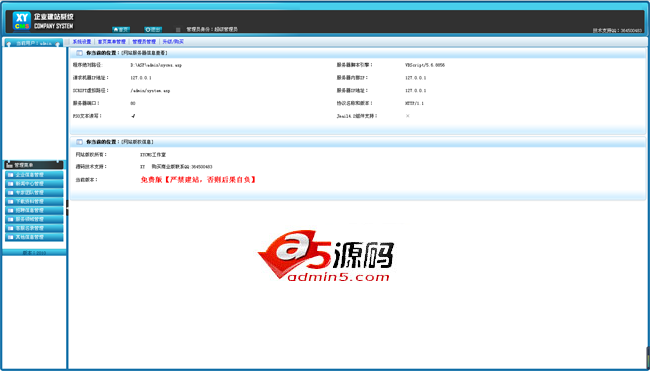Open 招聘信息管理 in sidebar menu
650x371 pixels.
[x=34, y=211]
